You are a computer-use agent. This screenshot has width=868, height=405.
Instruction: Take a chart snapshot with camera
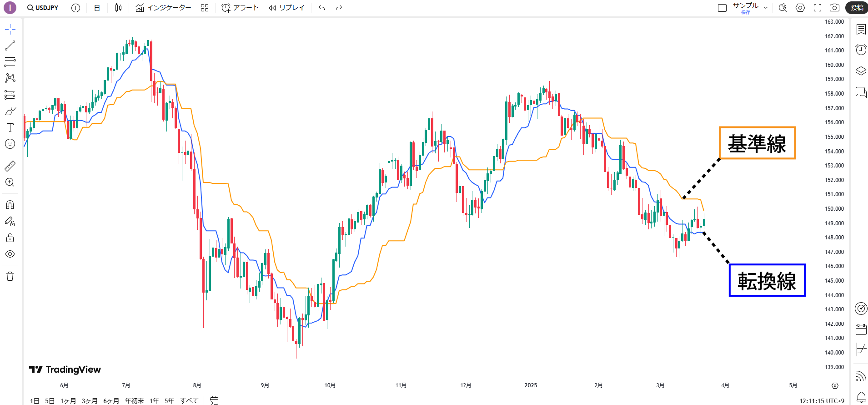[x=834, y=8]
